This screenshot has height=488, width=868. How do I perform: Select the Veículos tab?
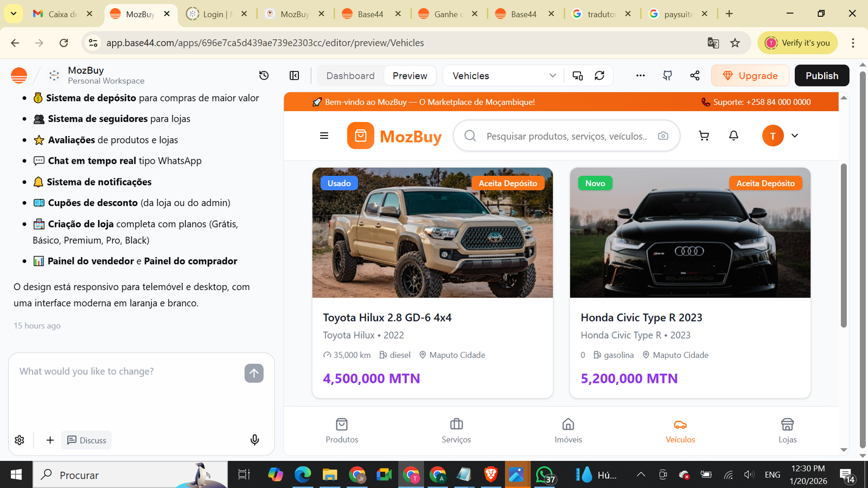[x=680, y=431]
